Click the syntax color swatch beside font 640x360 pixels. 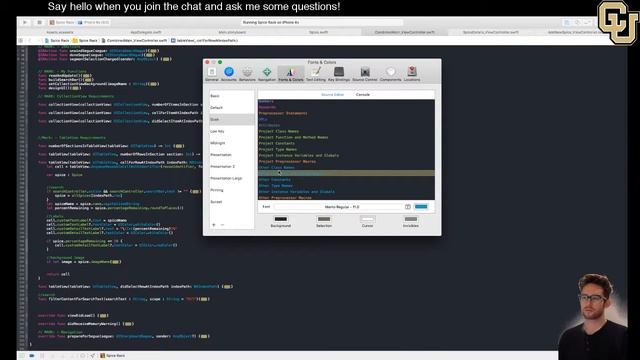421,207
